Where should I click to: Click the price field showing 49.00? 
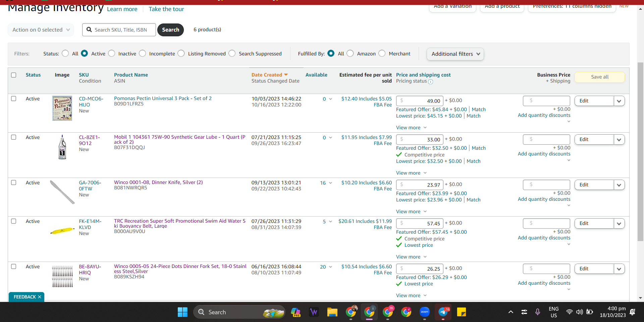(420, 101)
